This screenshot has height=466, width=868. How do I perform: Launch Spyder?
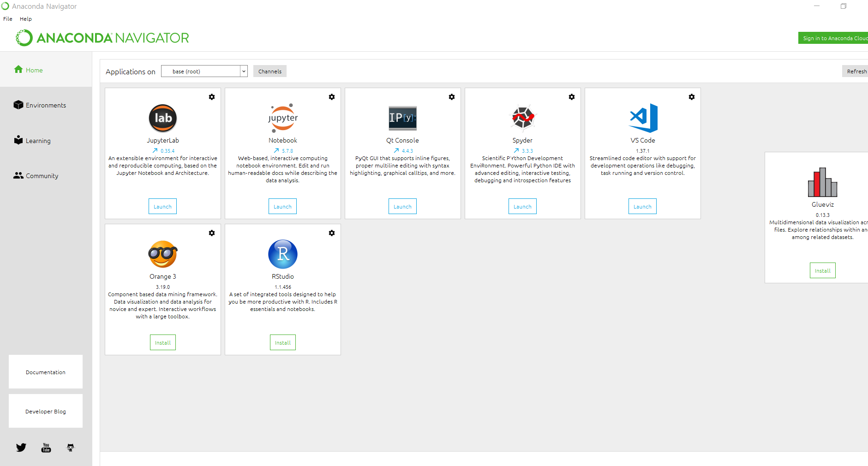[522, 206]
